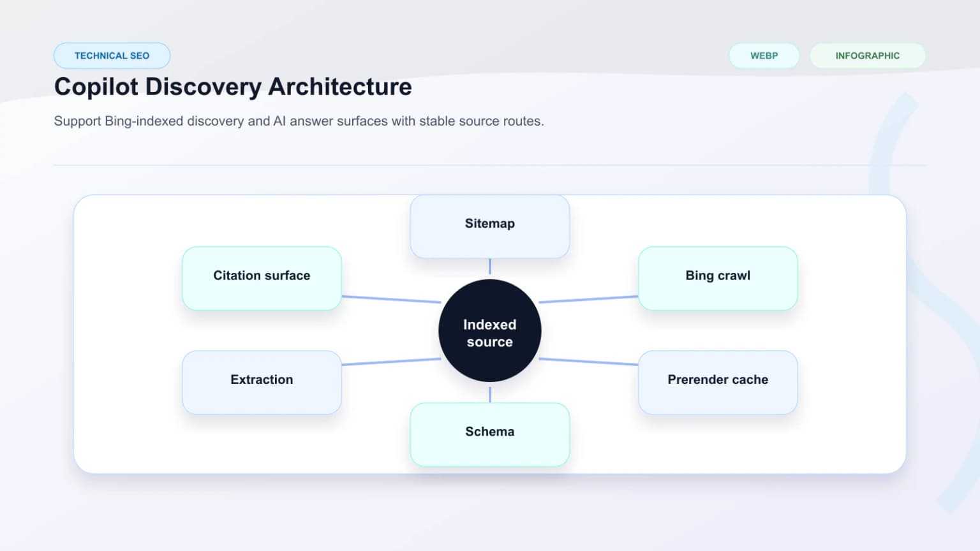Open the Bing crawl node

point(718,279)
